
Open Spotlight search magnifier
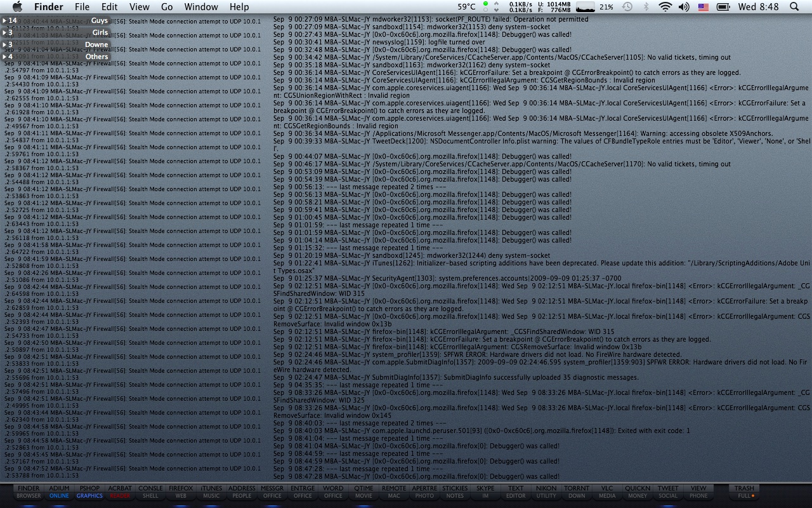pyautogui.click(x=794, y=7)
